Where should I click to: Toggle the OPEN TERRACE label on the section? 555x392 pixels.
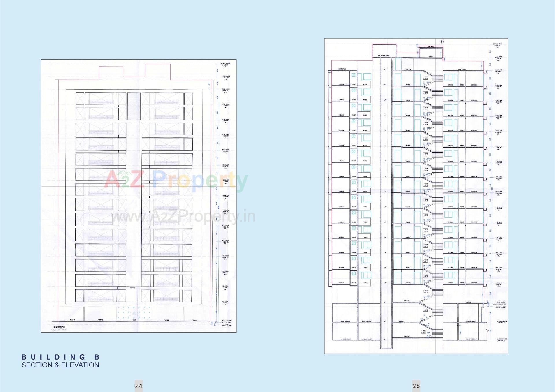342,69
